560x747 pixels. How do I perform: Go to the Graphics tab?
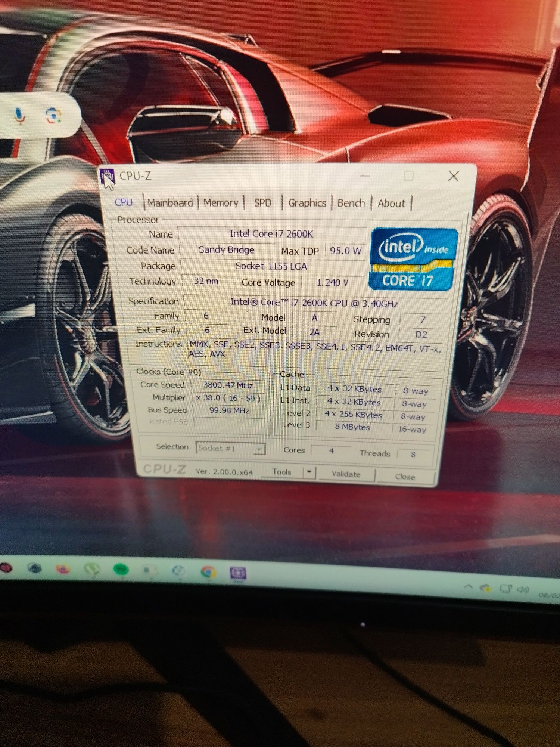pos(307,203)
